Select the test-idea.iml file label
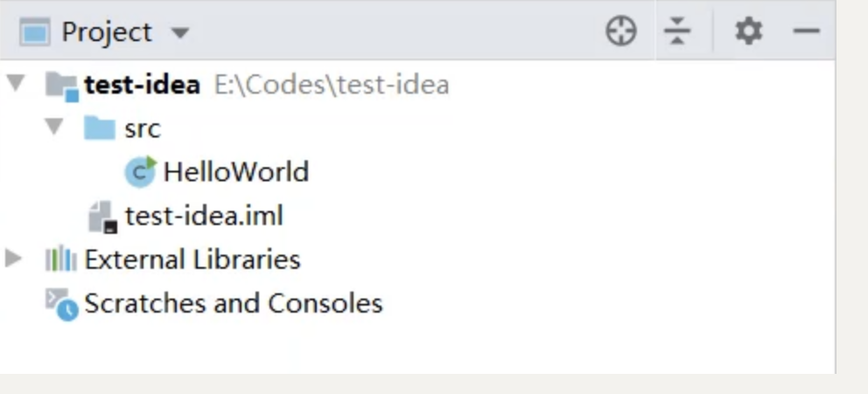This screenshot has height=394, width=868. tap(204, 215)
